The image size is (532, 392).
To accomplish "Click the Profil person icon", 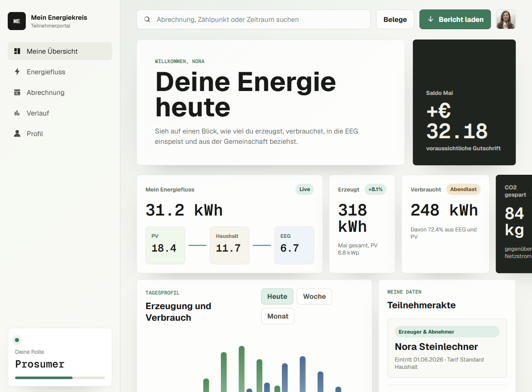I will click(17, 134).
